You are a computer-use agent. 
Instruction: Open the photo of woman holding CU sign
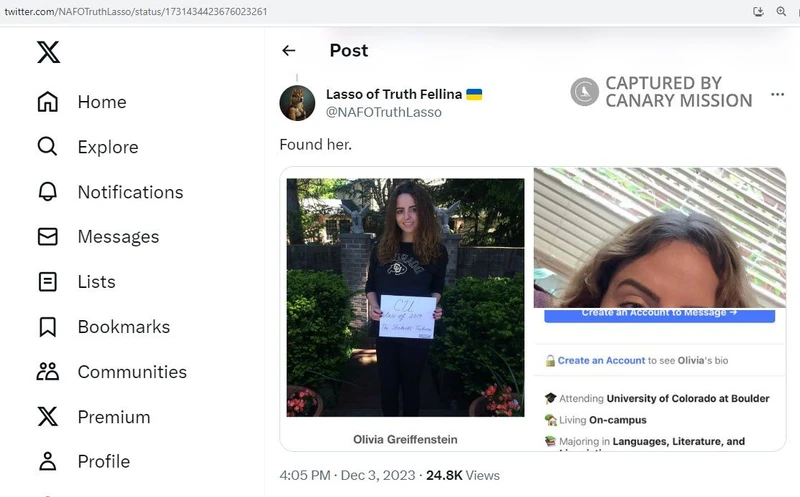point(406,297)
